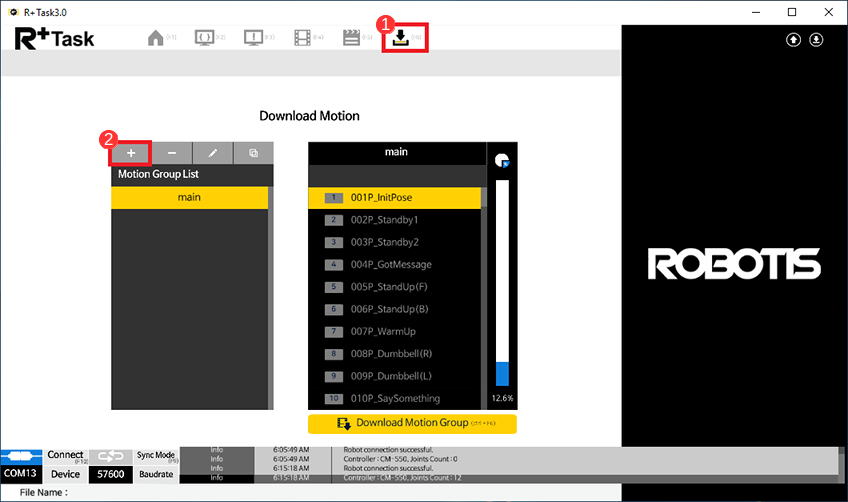848x502 pixels.
Task: Open the COM13 port selector
Action: pos(22,474)
